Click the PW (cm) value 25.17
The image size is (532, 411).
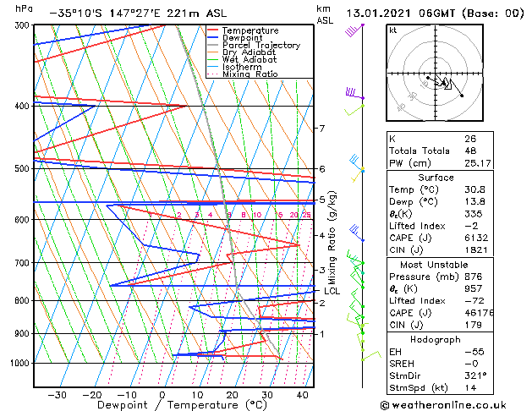point(478,163)
